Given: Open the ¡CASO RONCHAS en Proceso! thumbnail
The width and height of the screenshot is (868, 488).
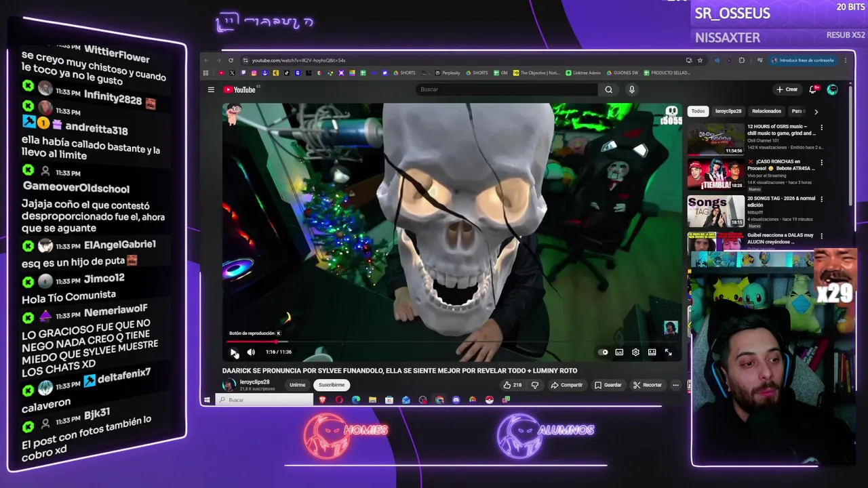Looking at the screenshot, I should coord(716,175).
